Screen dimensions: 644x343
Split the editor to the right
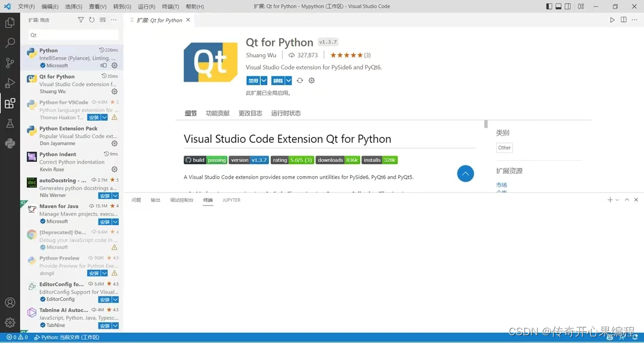tap(624, 20)
